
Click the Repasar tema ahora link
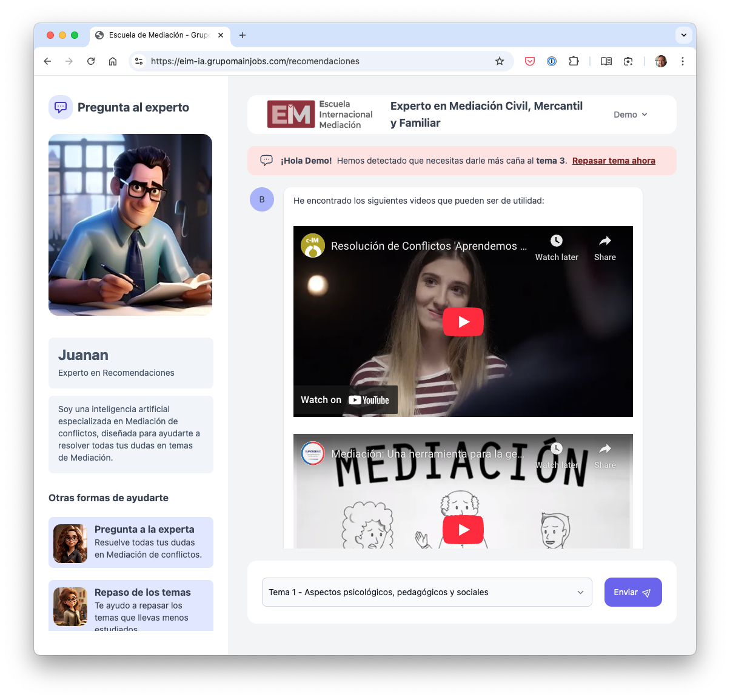pyautogui.click(x=613, y=160)
